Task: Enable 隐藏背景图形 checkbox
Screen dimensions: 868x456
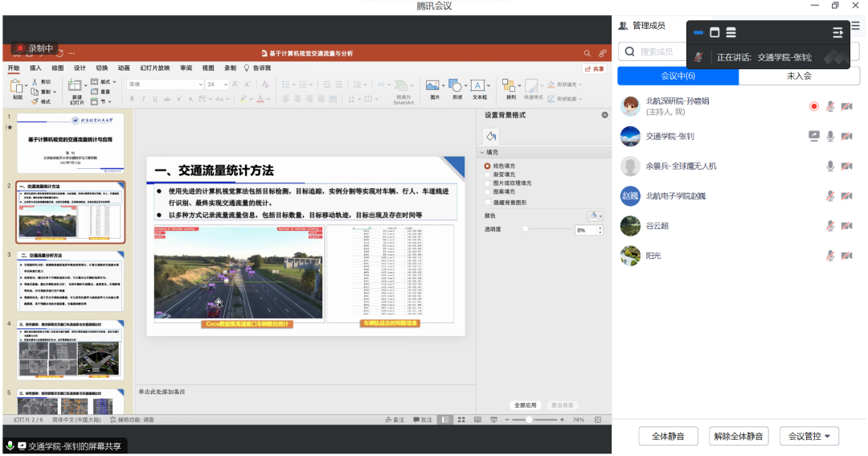Action: pyautogui.click(x=487, y=203)
